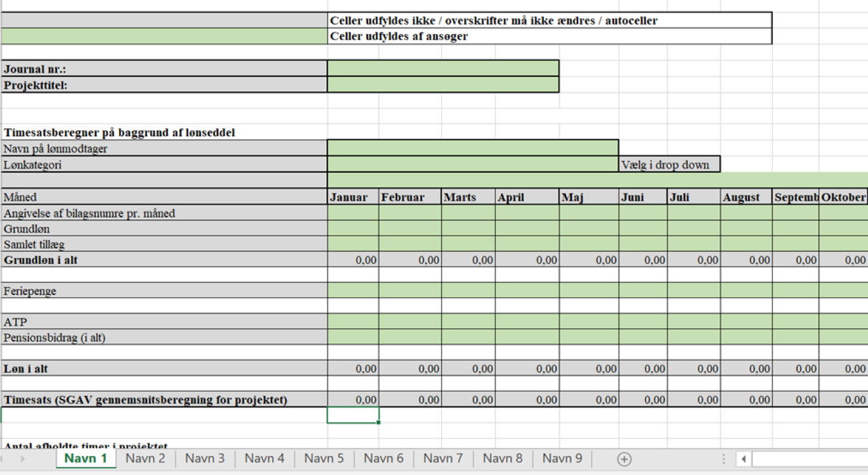Click the Navn på lønmodtager input cell
This screenshot has height=475, width=868.
(x=472, y=149)
